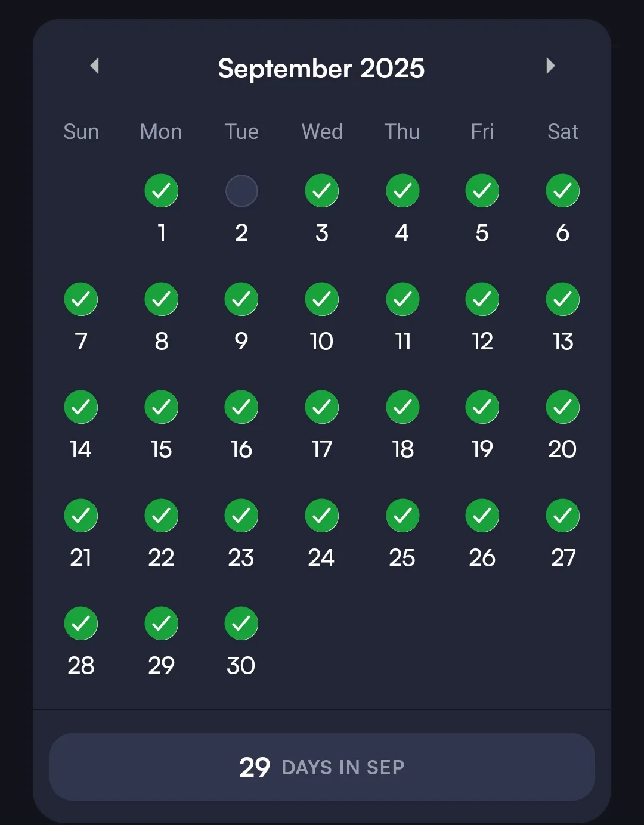Go to the next month arrow
The image size is (644, 825).
coord(550,66)
